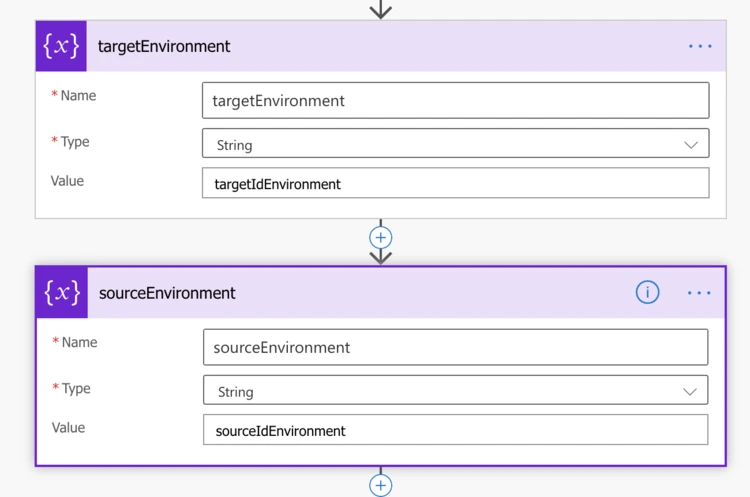Collapse the targetEnvironment card via its title

pos(164,46)
